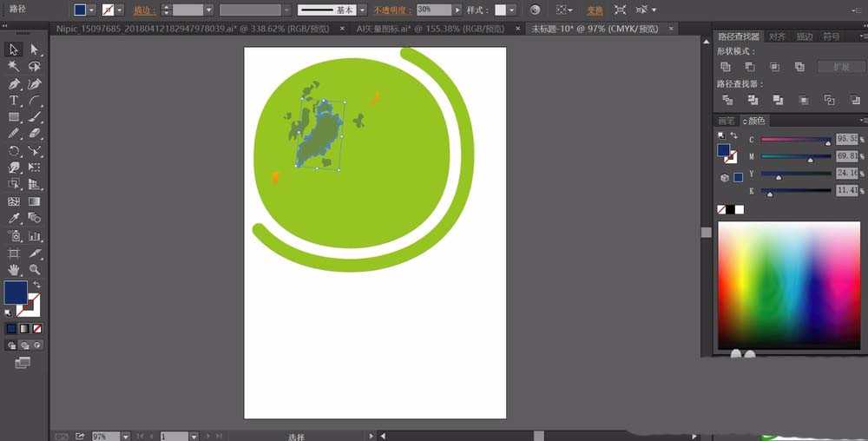The width and height of the screenshot is (868, 441).
Task: Click the 描边 (Stroke) link in control bar
Action: [141, 10]
